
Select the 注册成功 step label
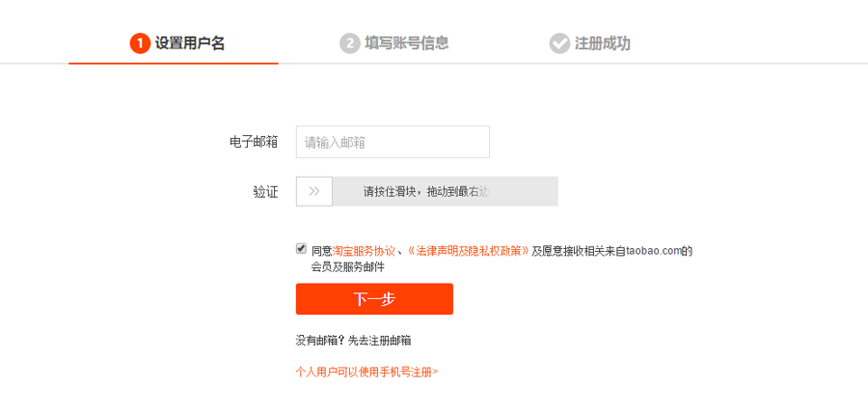pos(602,43)
